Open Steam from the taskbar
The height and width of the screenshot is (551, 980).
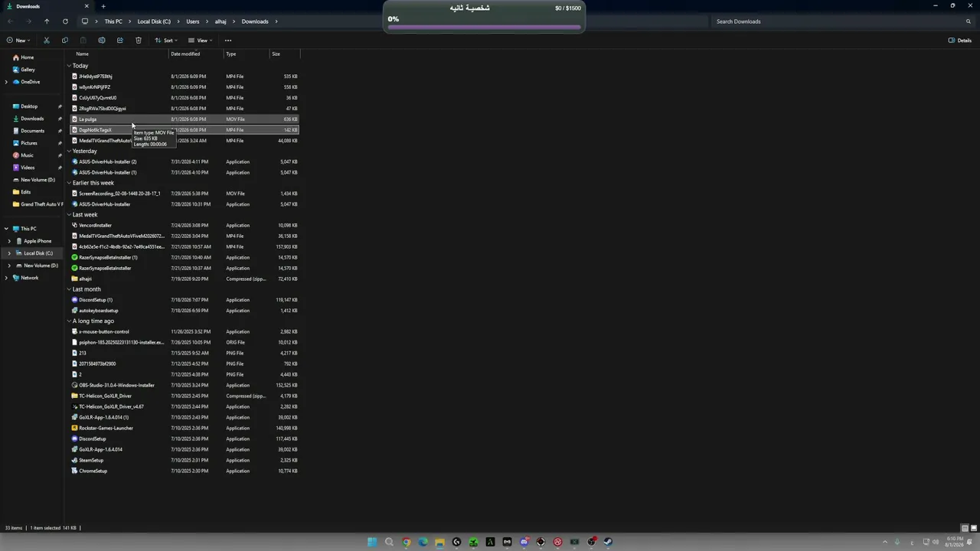pyautogui.click(x=608, y=542)
